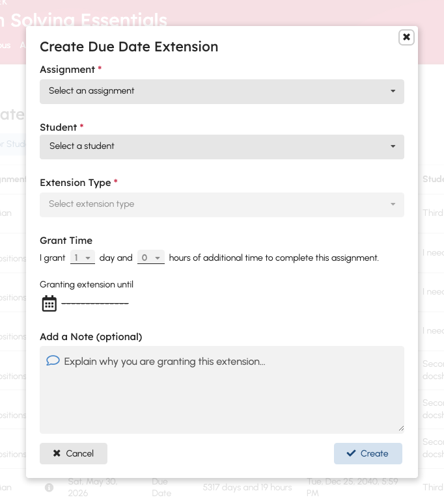Click the Granting extension until text
The height and width of the screenshot is (504, 444).
coord(86,284)
